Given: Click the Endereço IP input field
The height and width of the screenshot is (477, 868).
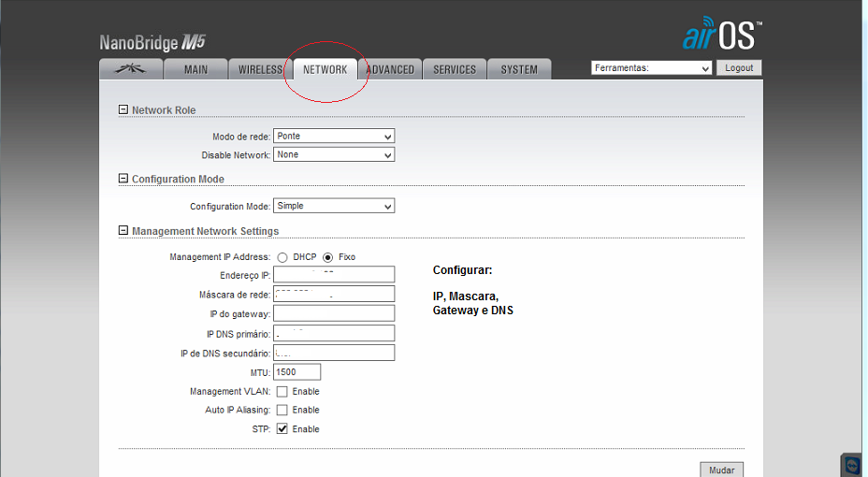Looking at the screenshot, I should 334,274.
